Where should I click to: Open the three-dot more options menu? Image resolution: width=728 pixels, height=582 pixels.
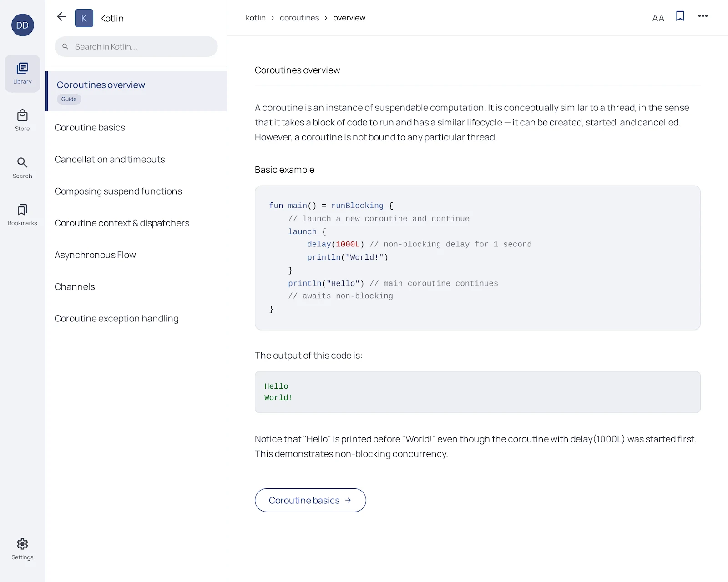pyautogui.click(x=703, y=16)
